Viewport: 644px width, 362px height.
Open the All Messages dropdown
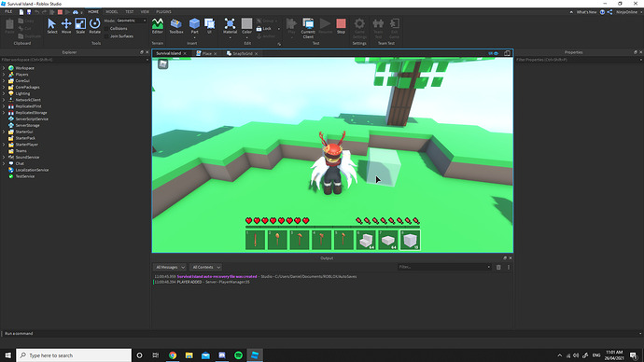(x=170, y=267)
